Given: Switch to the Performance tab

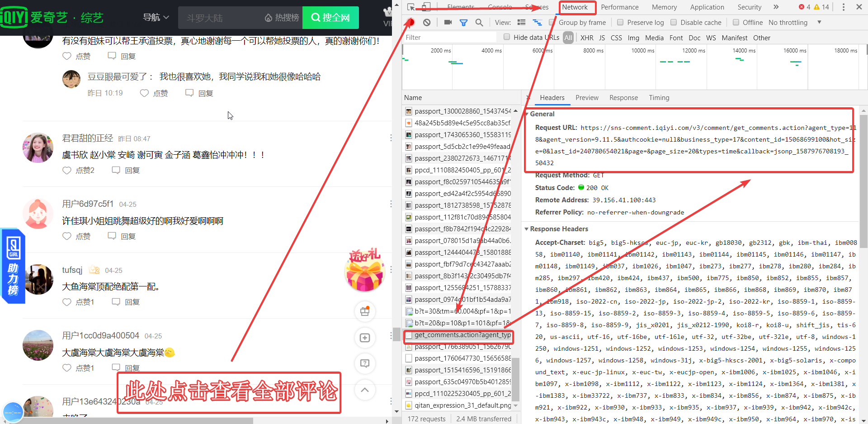Looking at the screenshot, I should click(619, 7).
